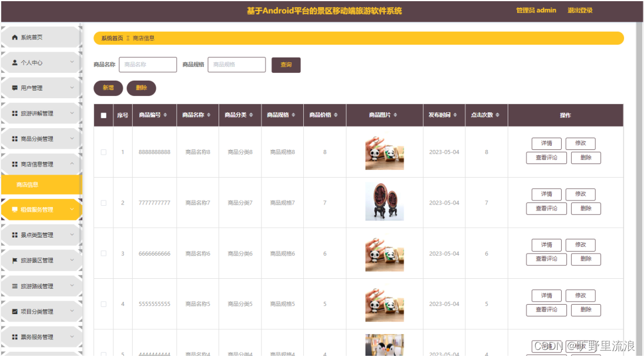The height and width of the screenshot is (357, 644).
Task: Click the grid icon beside 旅游讲解管理
Action: pyautogui.click(x=15, y=114)
